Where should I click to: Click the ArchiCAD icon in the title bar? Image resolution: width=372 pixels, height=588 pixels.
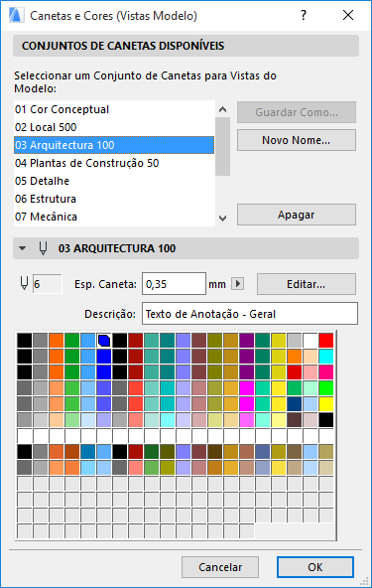[16, 15]
